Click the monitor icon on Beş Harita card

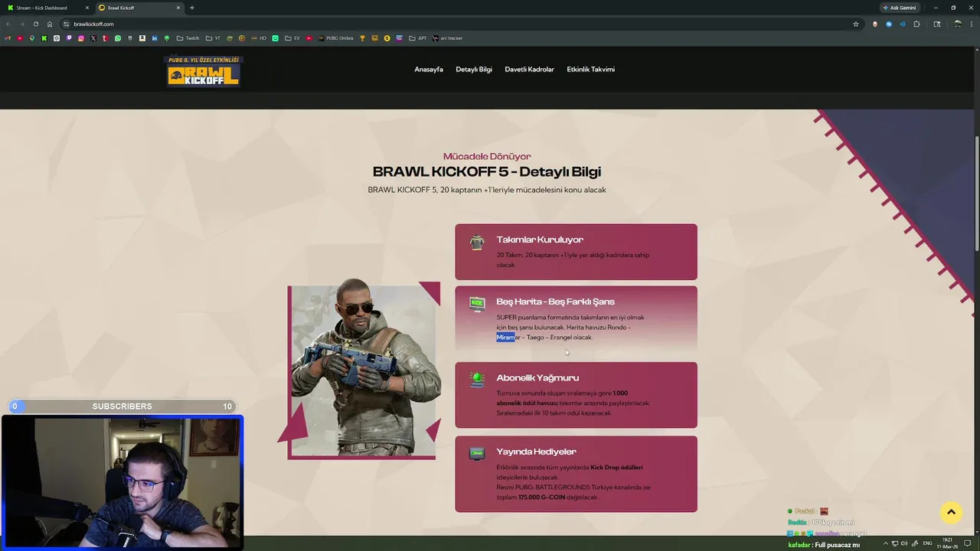477,304
